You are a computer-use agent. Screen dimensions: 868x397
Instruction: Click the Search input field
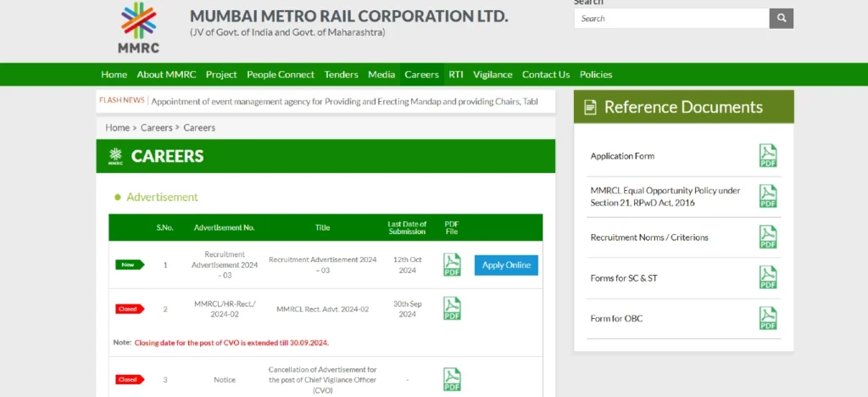(671, 19)
